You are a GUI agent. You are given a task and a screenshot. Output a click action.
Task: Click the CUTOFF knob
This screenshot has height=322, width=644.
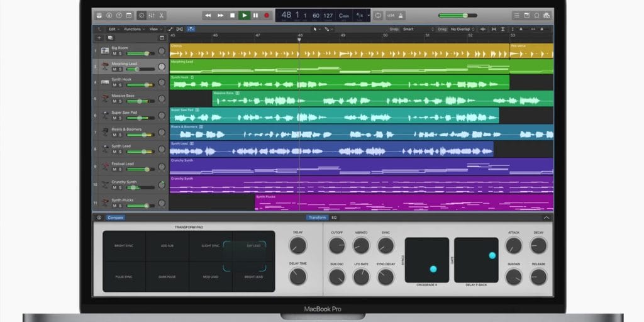pyautogui.click(x=337, y=246)
